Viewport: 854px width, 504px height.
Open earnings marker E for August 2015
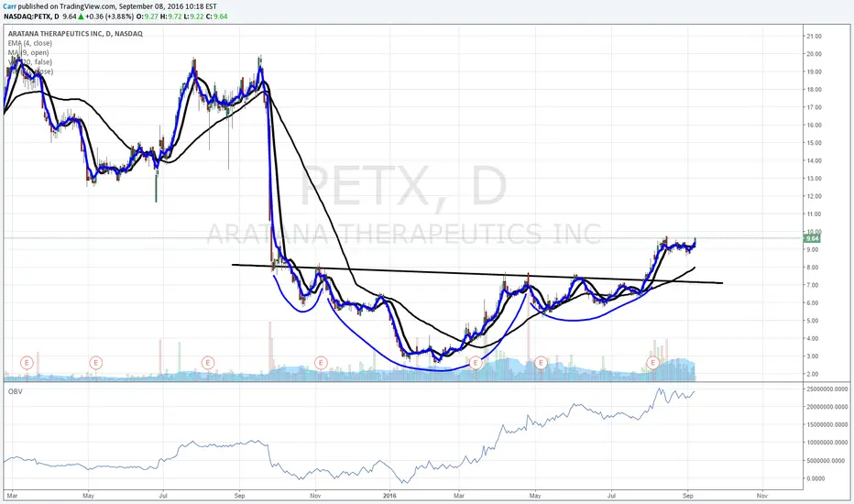click(x=207, y=362)
